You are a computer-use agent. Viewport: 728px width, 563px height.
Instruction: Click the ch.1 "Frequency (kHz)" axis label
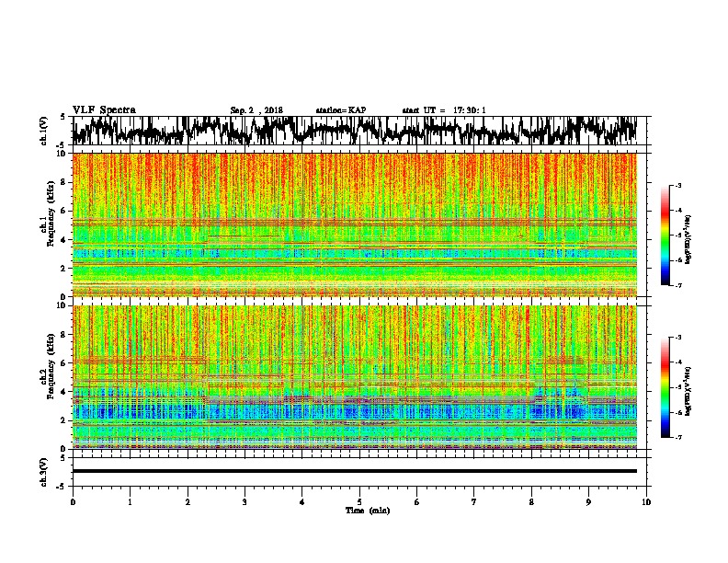tap(51, 214)
